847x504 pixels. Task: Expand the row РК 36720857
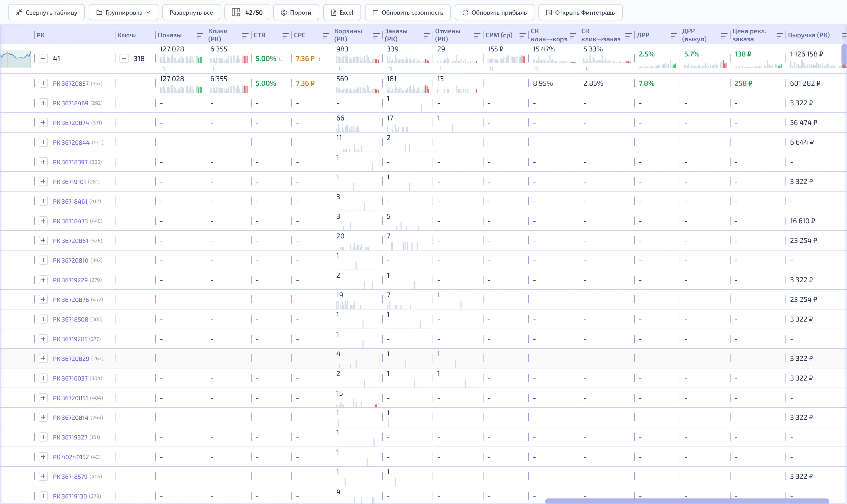point(43,83)
